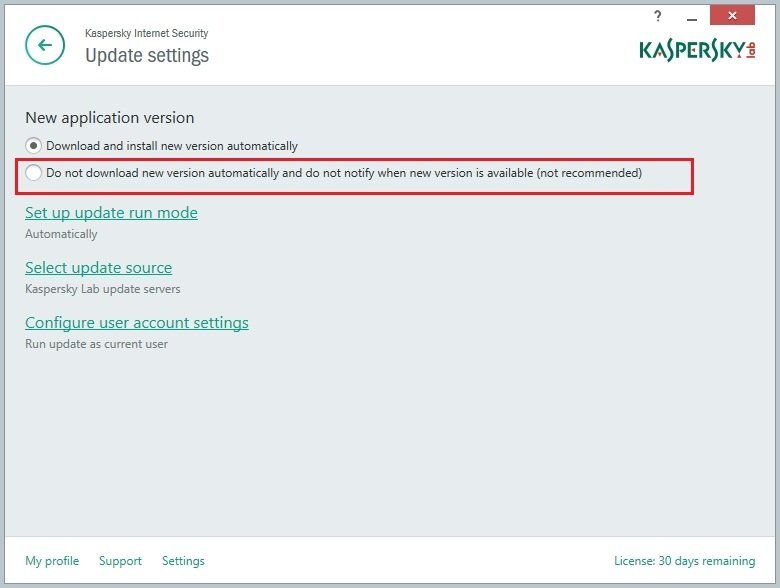
Task: Click 'License: 30 days remaining' link
Action: (x=684, y=561)
